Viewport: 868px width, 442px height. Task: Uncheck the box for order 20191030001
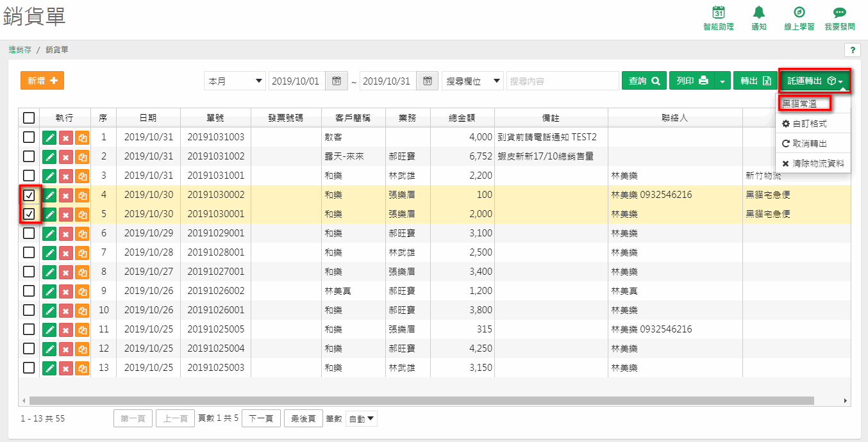pos(29,214)
